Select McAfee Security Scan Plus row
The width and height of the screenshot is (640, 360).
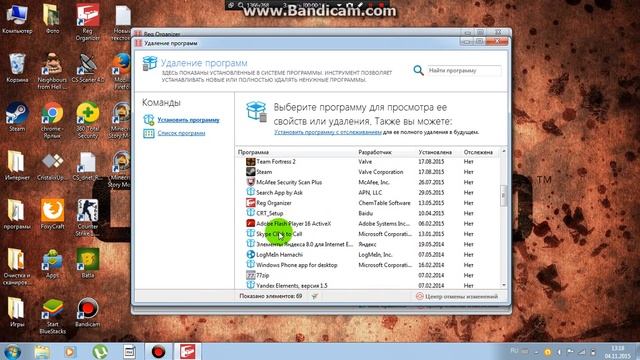tap(368, 182)
